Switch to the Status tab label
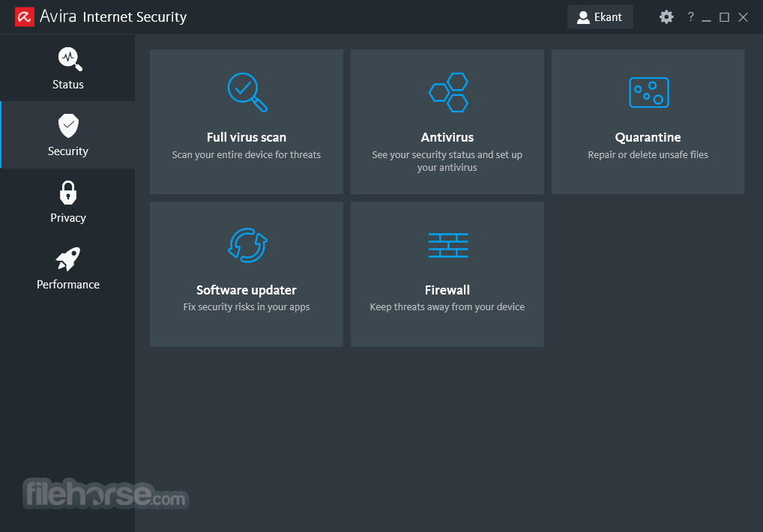 click(68, 85)
